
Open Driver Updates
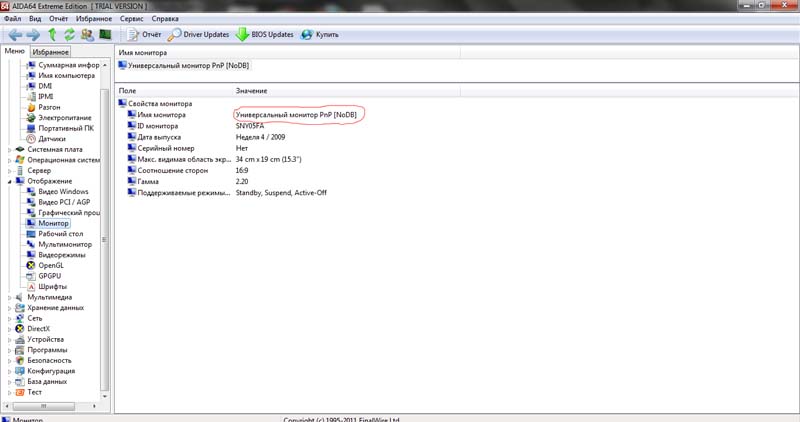pyautogui.click(x=198, y=35)
